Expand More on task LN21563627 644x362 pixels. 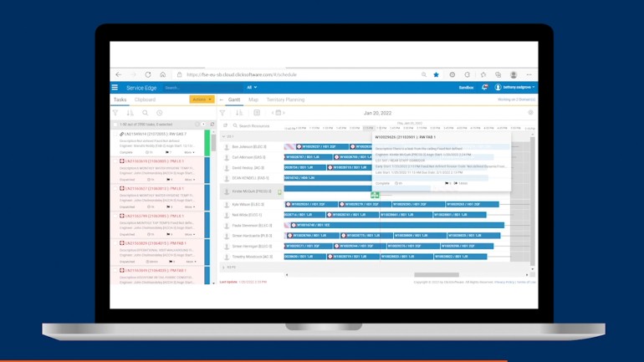[189, 206]
